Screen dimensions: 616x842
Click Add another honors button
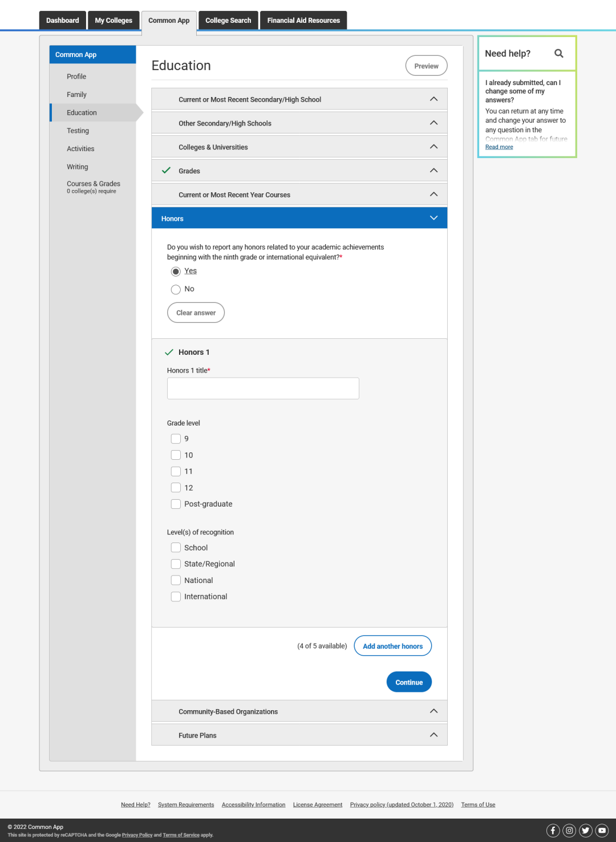tap(393, 646)
